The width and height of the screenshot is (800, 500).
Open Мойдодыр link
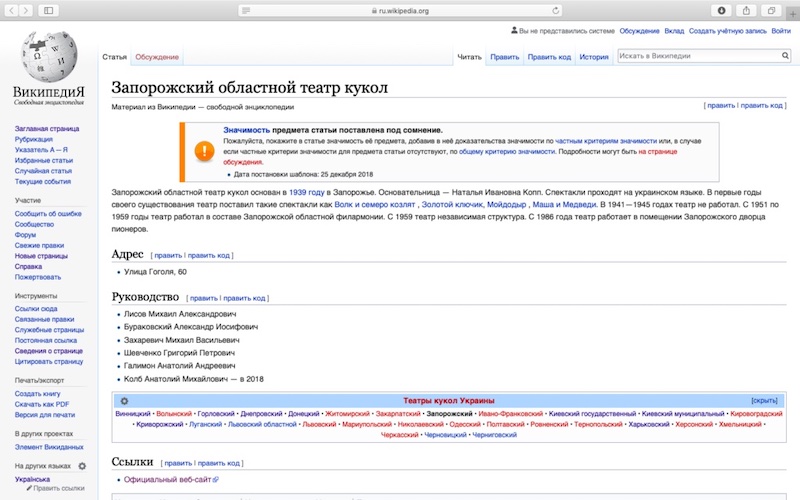tap(507, 205)
